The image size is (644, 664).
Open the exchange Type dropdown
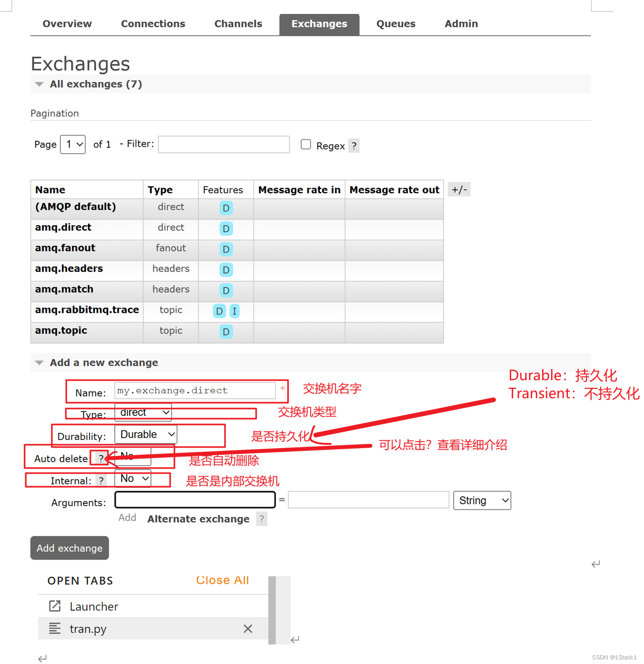click(x=143, y=412)
